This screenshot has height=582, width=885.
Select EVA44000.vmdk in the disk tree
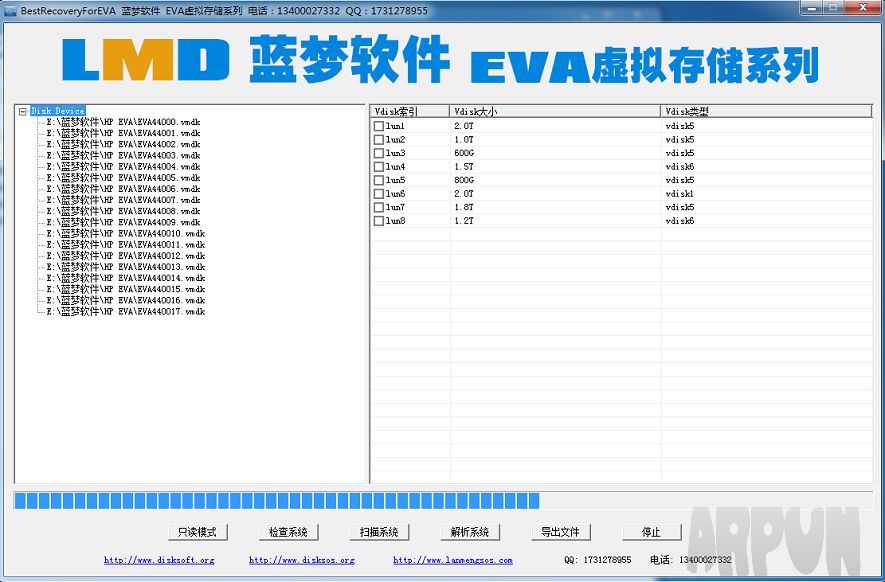click(123, 122)
